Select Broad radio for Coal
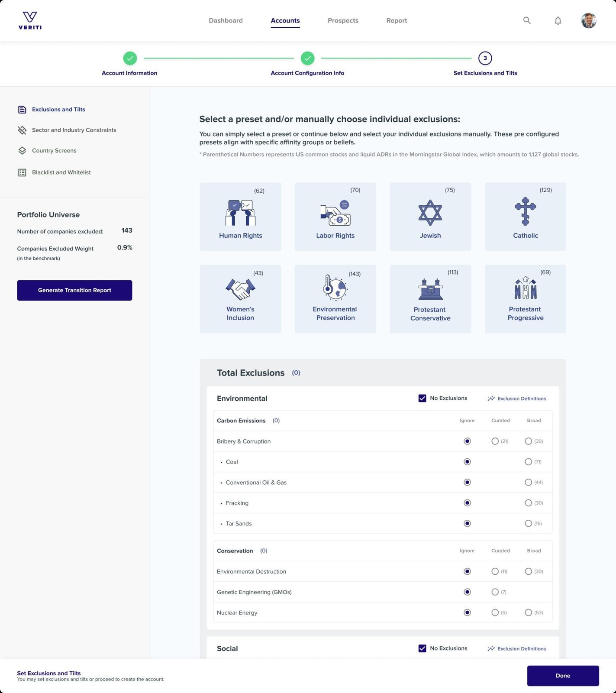The width and height of the screenshot is (616, 693). (x=528, y=462)
